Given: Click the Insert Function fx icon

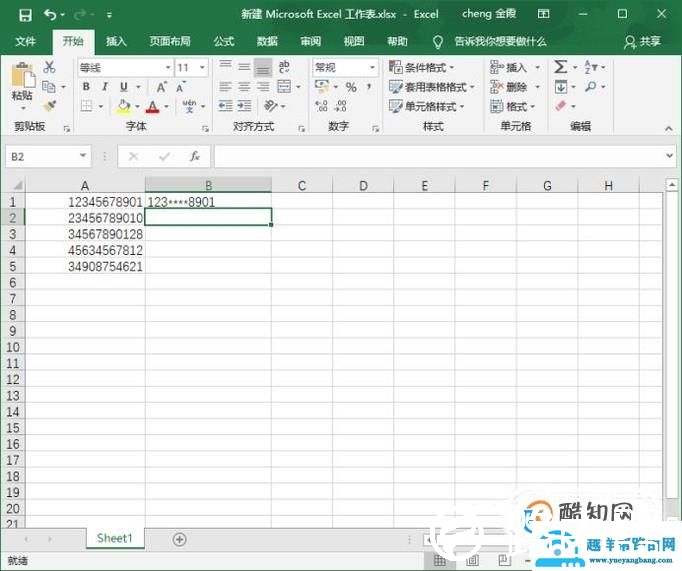Looking at the screenshot, I should pyautogui.click(x=195, y=157).
